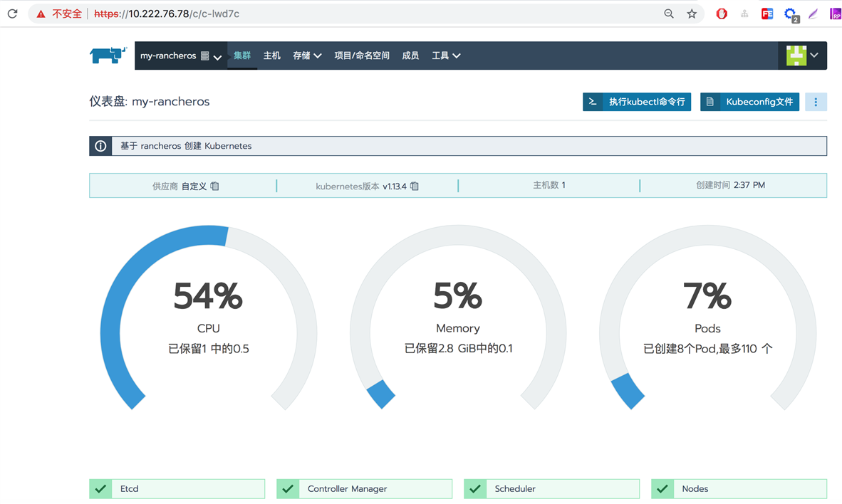This screenshot has width=842, height=504.
Task: Click the 已保留2.8 GiB中的0.1 memory text
Action: (x=458, y=349)
